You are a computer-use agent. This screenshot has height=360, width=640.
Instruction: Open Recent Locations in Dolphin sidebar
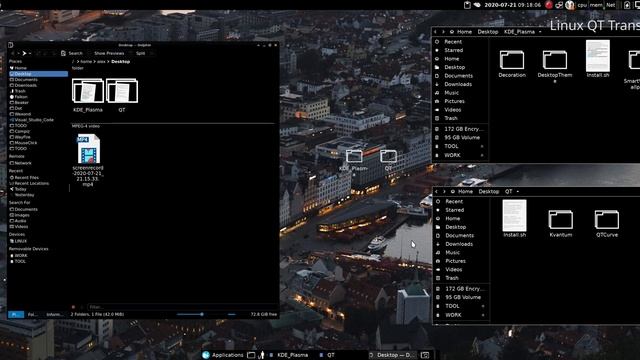(x=29, y=183)
